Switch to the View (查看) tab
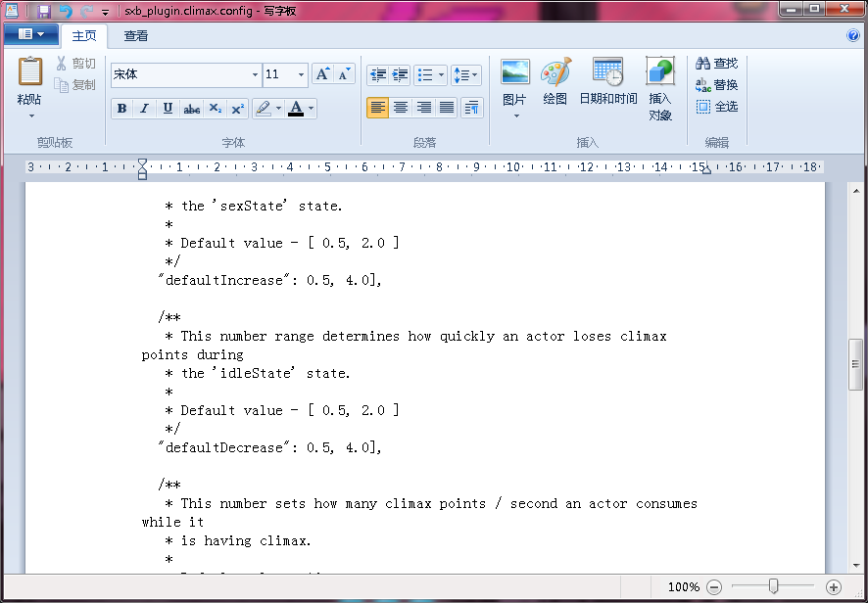The width and height of the screenshot is (868, 603). tap(135, 36)
